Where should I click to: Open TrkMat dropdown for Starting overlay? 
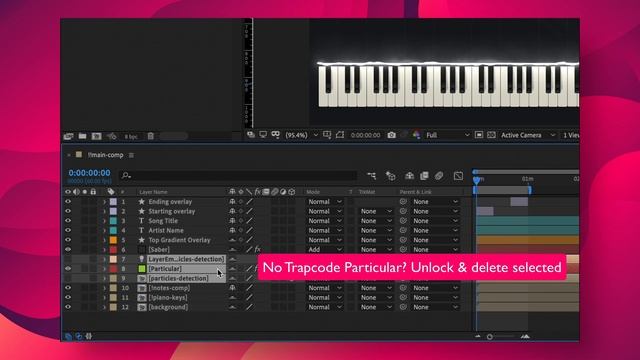[376, 211]
